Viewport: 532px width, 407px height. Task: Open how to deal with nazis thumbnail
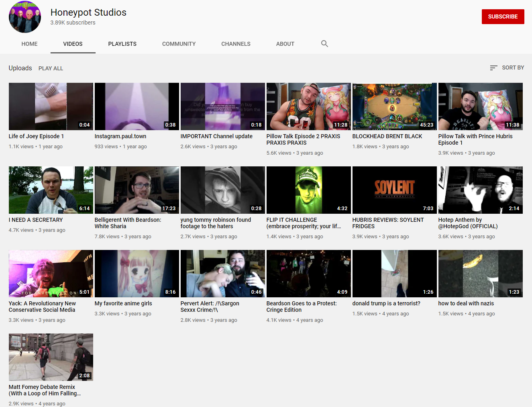pyautogui.click(x=481, y=274)
